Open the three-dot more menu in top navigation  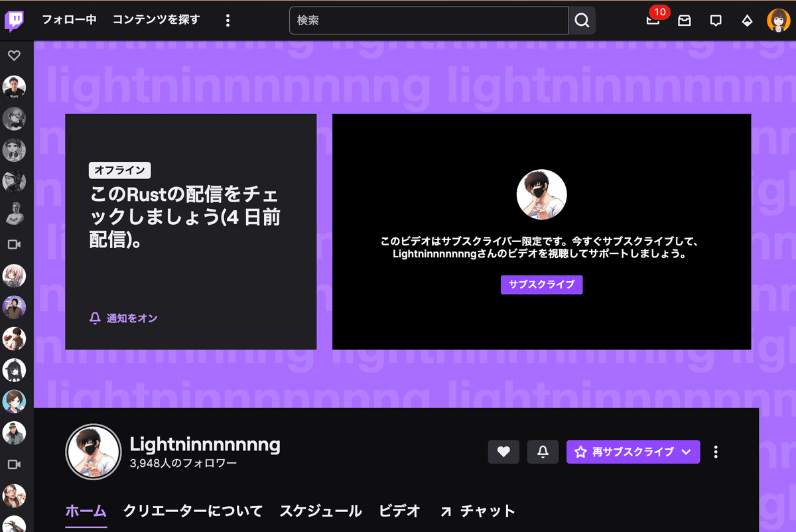point(228,21)
